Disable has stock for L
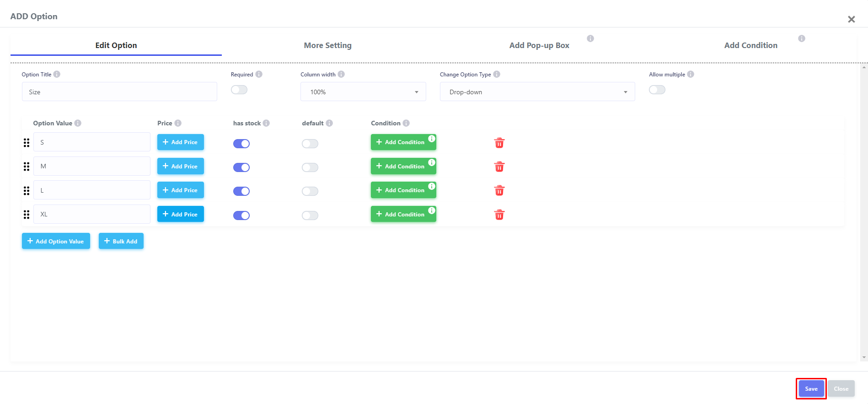868x404 pixels. click(x=241, y=191)
